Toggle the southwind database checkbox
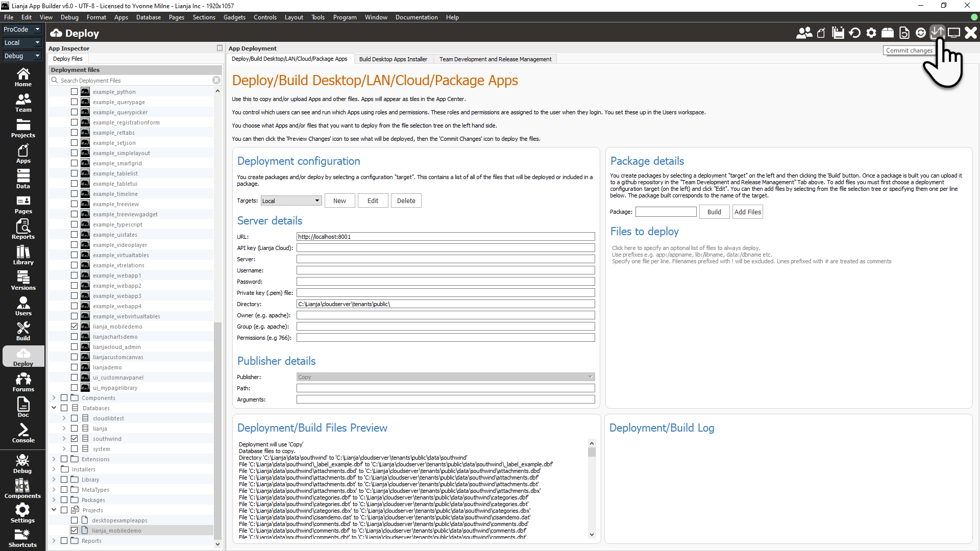980x551 pixels. pos(75,439)
